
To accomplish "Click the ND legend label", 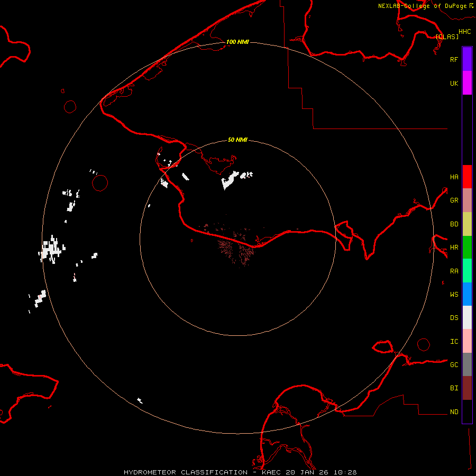I will coord(454,412).
